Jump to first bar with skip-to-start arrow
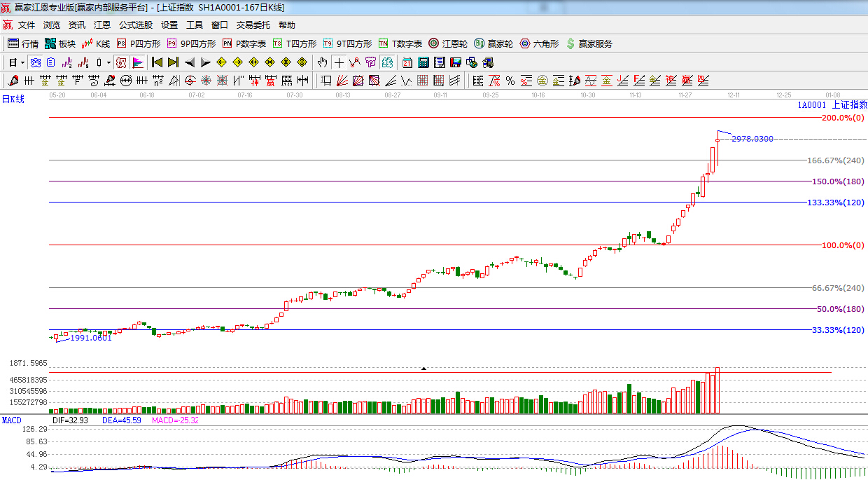Viewport: 868px width, 480px height. [x=157, y=62]
